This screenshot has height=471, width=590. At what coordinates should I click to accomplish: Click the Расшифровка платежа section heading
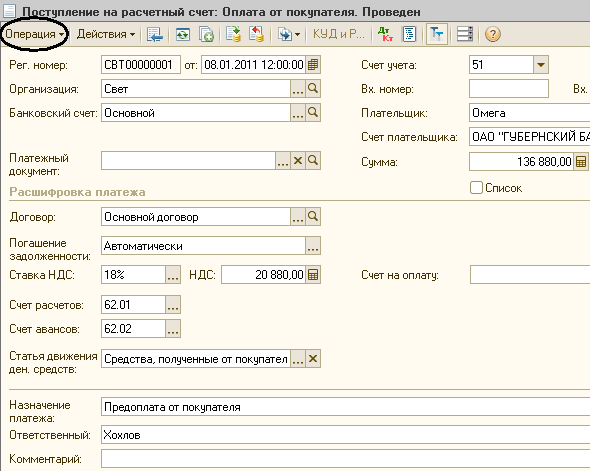[x=77, y=192]
